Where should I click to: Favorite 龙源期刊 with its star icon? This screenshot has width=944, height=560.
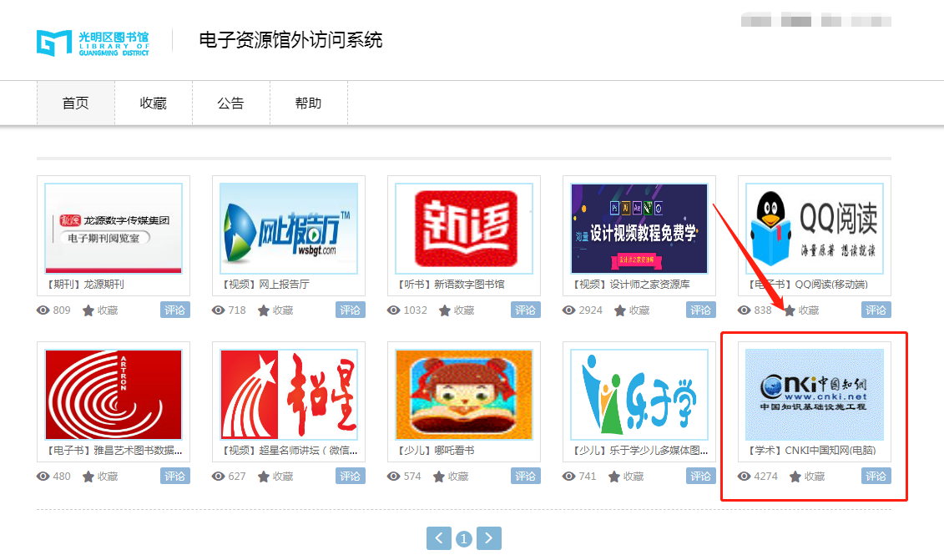[88, 310]
